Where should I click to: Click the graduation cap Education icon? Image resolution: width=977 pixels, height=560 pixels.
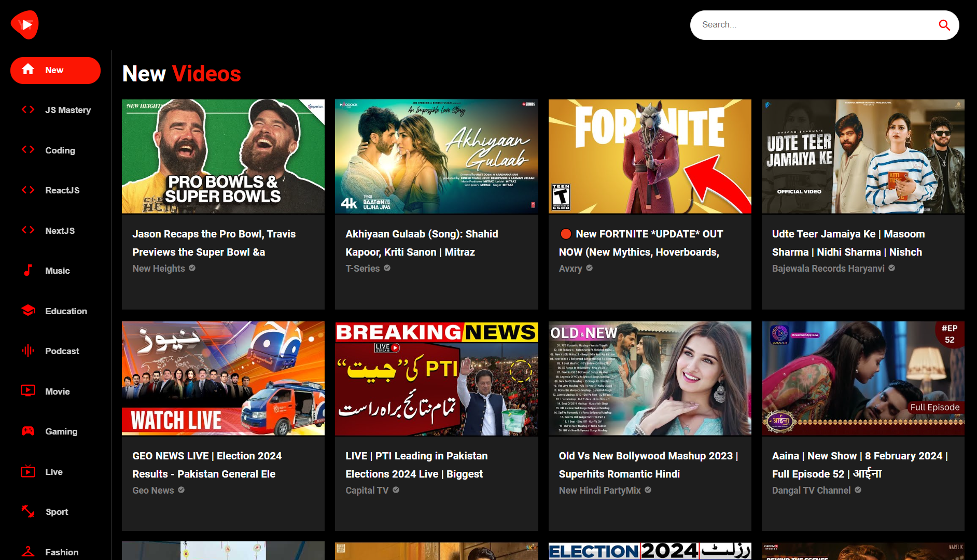tap(28, 311)
